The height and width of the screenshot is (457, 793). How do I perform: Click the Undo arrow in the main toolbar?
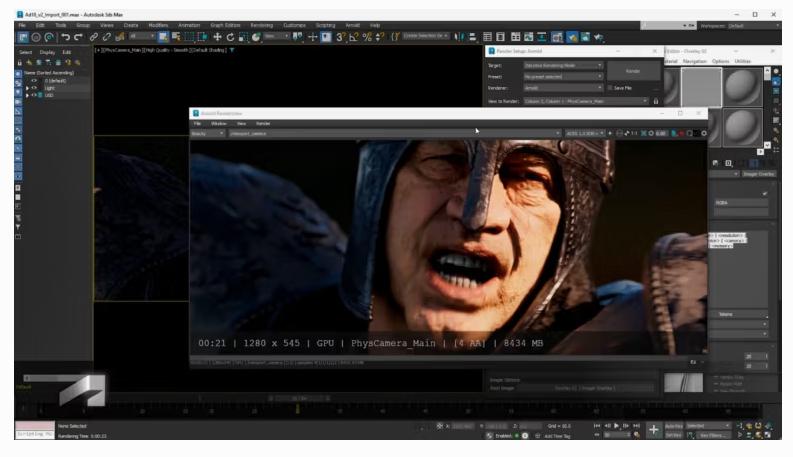point(68,37)
